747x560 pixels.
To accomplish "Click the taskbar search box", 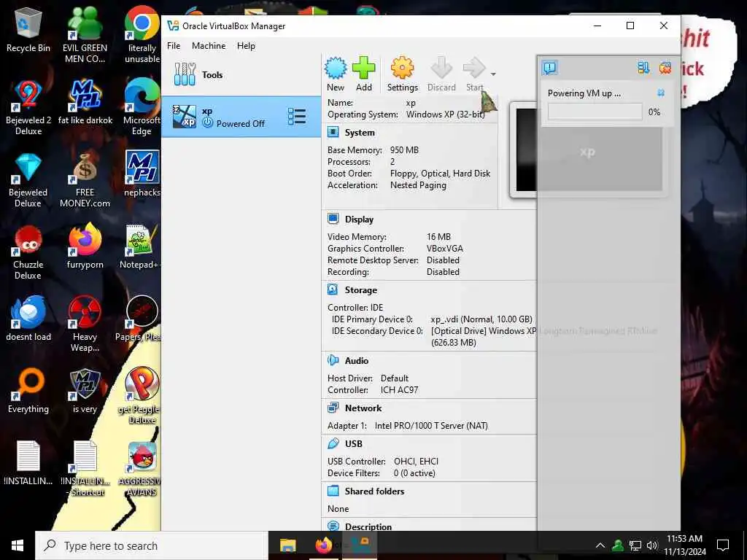I will [x=152, y=545].
